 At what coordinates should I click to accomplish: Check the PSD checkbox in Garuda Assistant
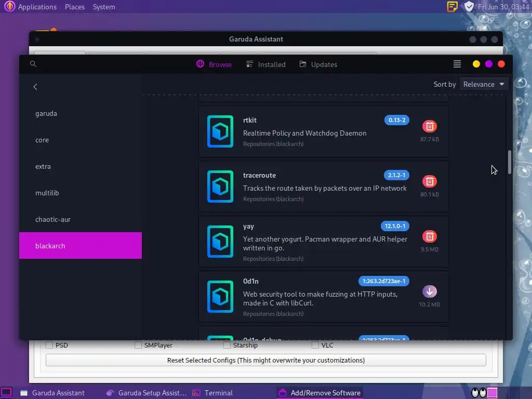pyautogui.click(x=49, y=345)
